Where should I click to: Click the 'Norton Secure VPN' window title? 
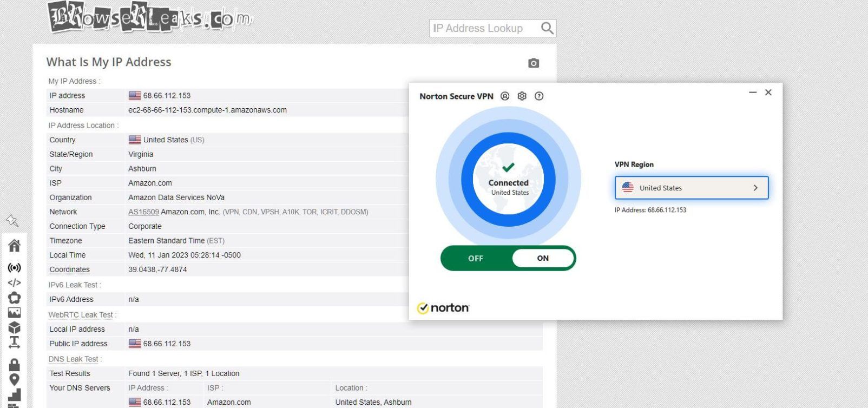tap(457, 96)
